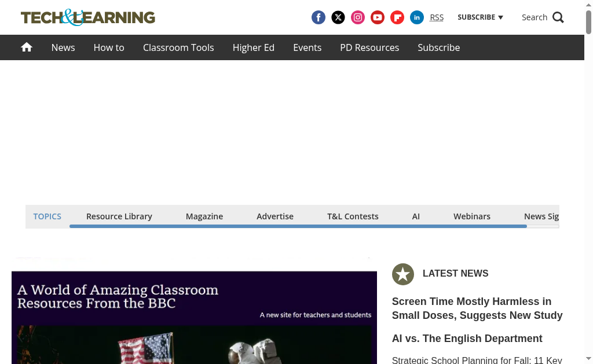Open Strategic School Planning for Fall article
The width and height of the screenshot is (593, 364).
[x=477, y=360]
